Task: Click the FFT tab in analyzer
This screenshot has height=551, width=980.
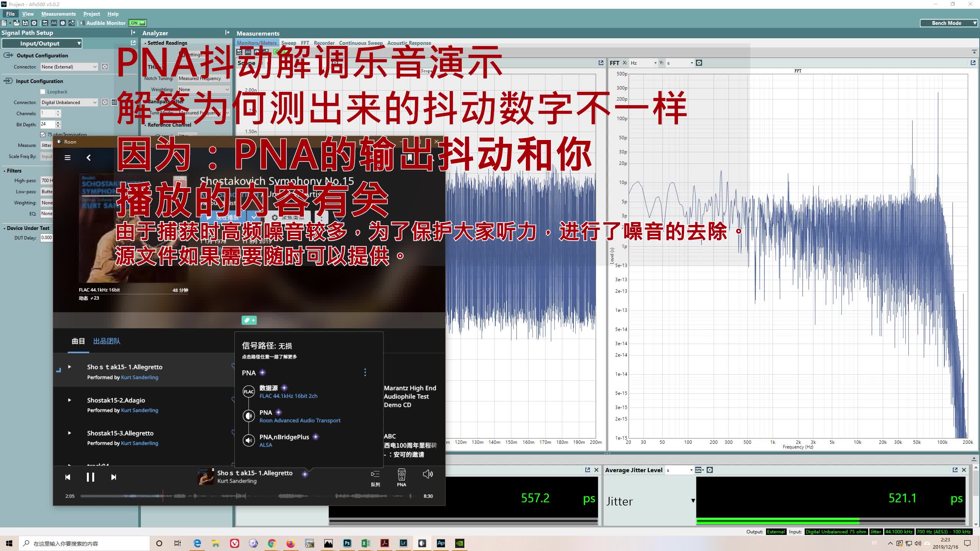Action: [x=305, y=42]
